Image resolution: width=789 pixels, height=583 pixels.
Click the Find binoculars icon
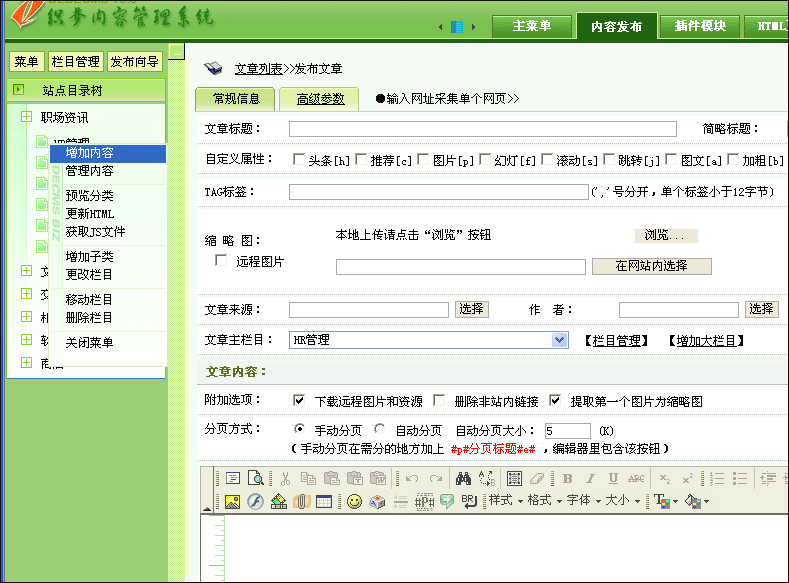(463, 479)
